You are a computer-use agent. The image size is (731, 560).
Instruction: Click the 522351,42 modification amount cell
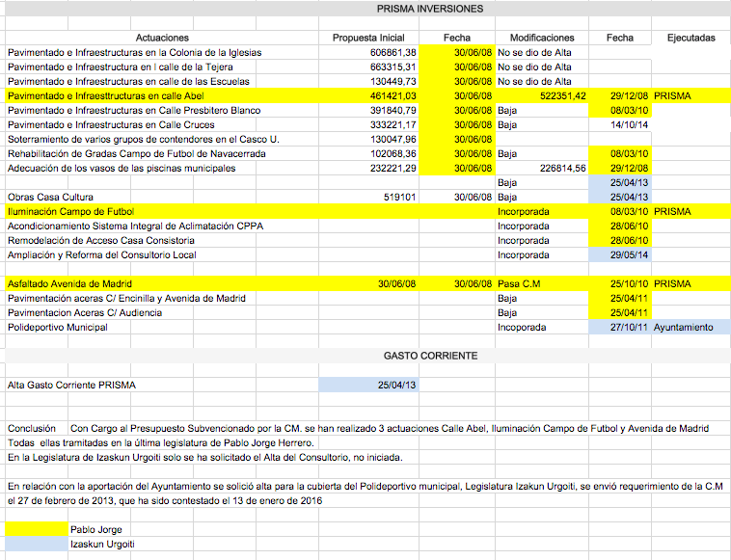point(542,96)
